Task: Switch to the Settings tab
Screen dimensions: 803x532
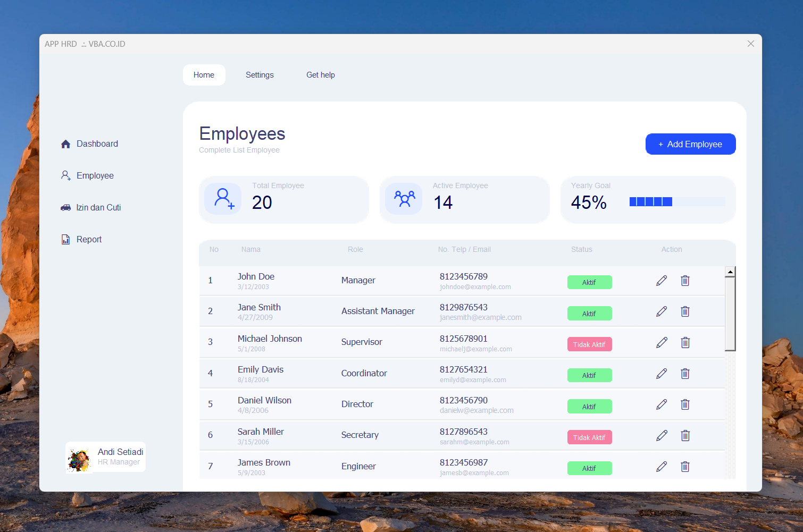Action: 260,75
